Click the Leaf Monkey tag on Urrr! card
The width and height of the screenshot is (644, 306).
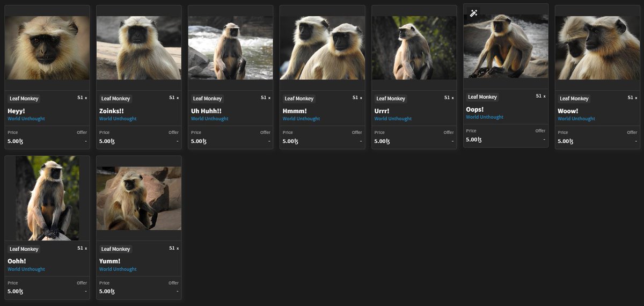click(x=391, y=99)
